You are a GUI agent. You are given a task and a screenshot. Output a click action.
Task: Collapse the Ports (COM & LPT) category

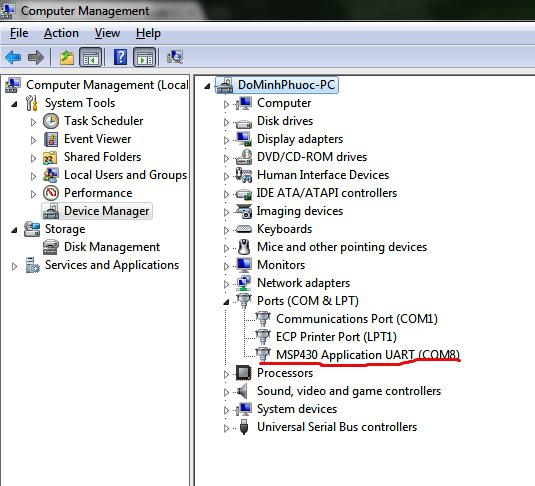coord(226,302)
